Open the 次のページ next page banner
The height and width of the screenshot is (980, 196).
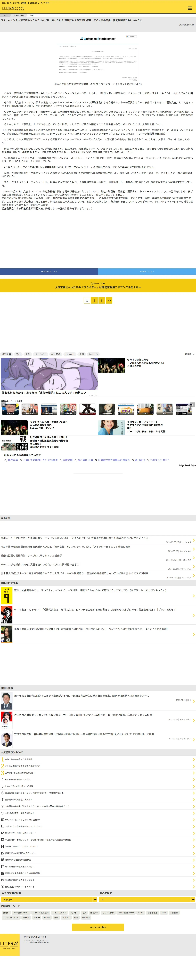pyautogui.click(x=98, y=285)
